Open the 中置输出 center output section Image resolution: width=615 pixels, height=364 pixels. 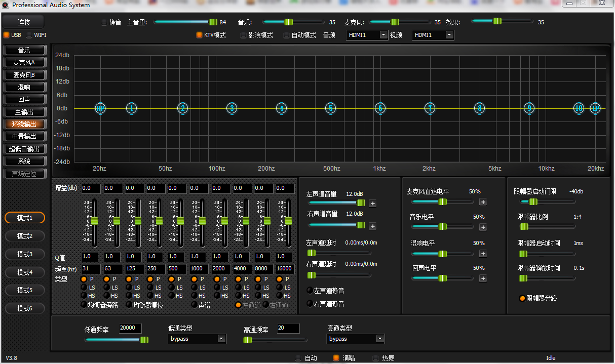point(24,136)
